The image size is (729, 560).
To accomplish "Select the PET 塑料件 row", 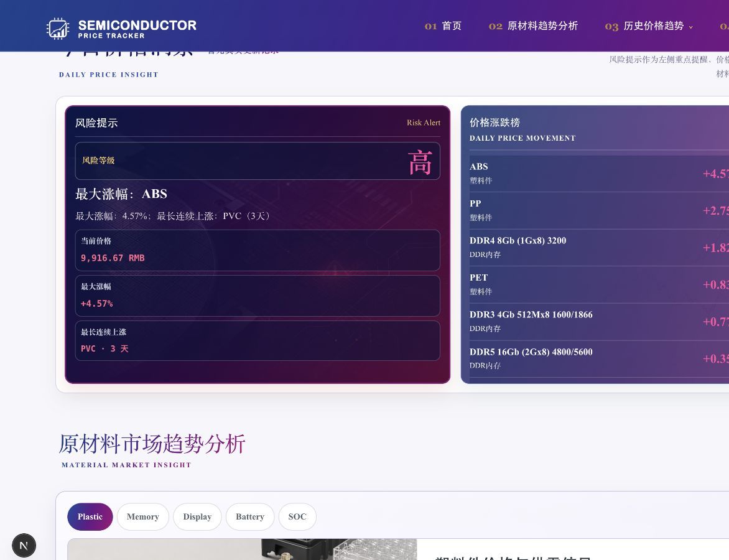I will point(599,284).
